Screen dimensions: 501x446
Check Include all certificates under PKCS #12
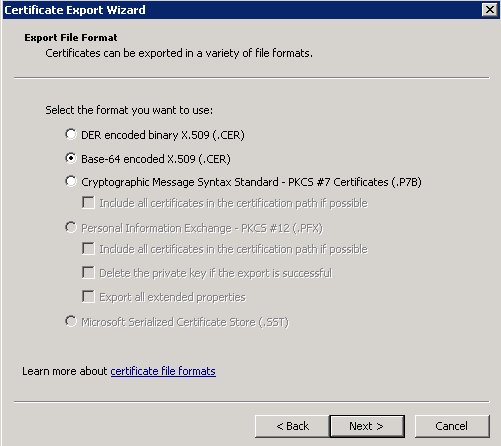click(88, 249)
